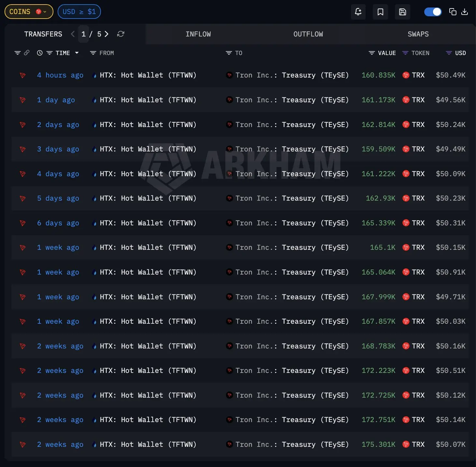Viewport: 476px width, 467px height.
Task: Click the $50.49K USD amount
Action: tap(451, 75)
